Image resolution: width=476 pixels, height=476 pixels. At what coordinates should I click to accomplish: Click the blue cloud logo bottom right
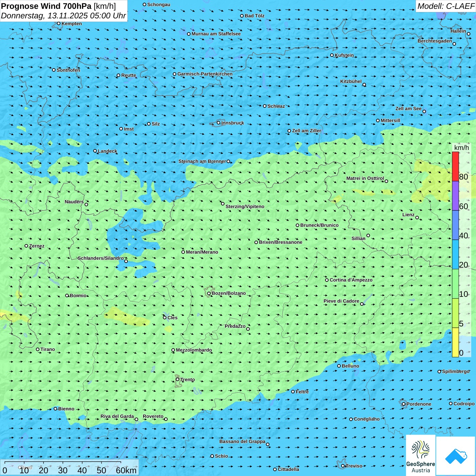click(x=456, y=456)
